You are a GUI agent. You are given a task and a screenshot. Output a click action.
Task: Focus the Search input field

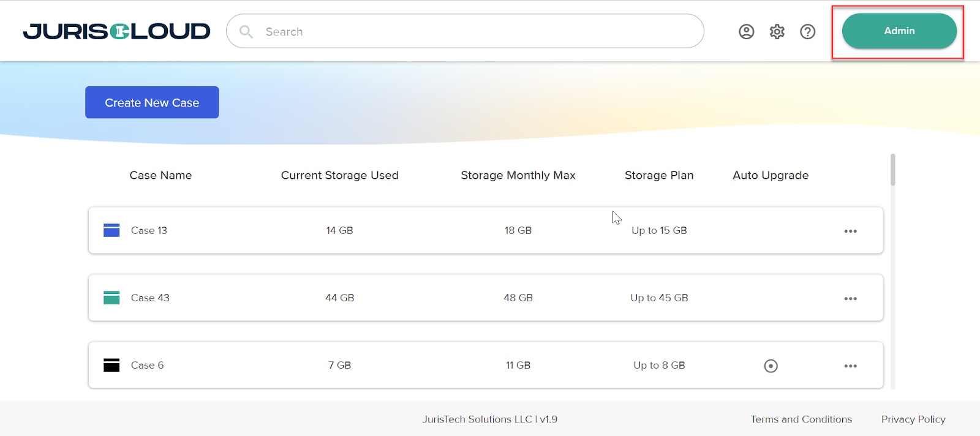(478, 32)
